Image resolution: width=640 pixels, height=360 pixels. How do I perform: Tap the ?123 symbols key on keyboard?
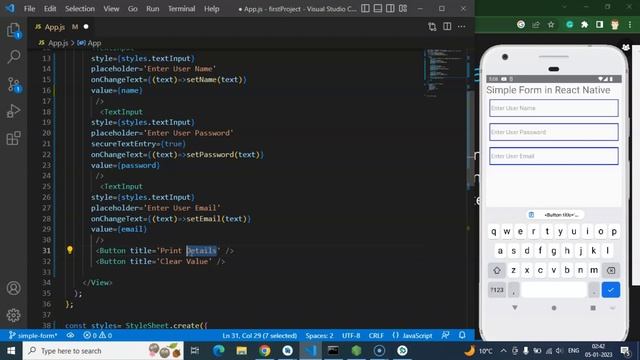(497, 290)
